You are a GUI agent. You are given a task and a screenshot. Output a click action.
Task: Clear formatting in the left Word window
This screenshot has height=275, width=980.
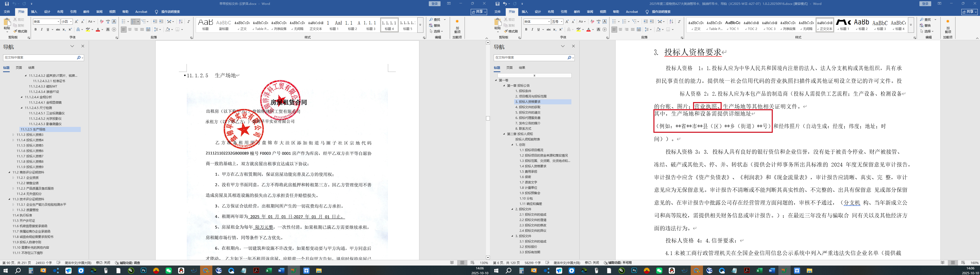(102, 22)
